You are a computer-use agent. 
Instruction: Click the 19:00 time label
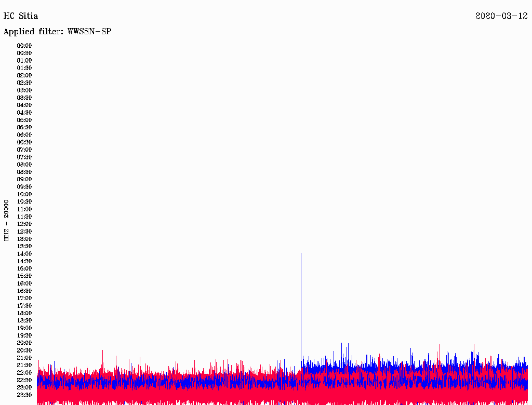pyautogui.click(x=24, y=328)
